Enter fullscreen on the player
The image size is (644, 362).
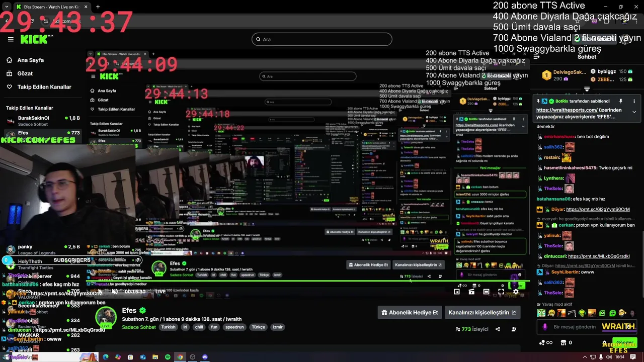click(x=501, y=292)
